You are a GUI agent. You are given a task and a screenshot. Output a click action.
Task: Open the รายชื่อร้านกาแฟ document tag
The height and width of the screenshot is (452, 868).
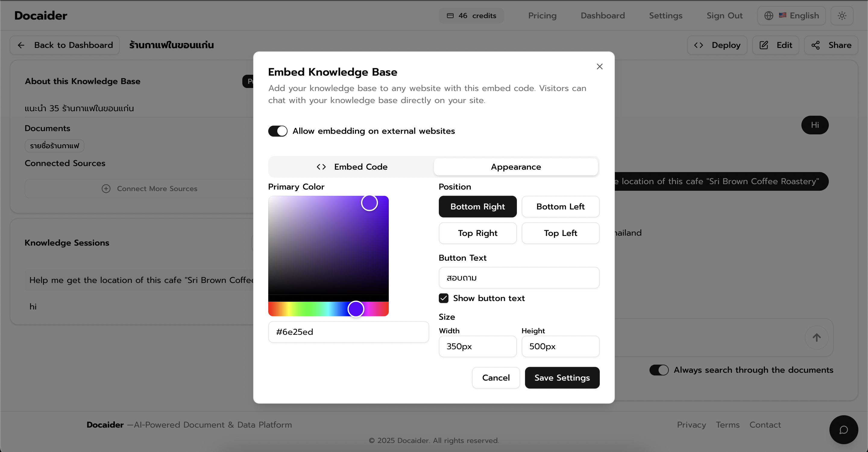[x=54, y=146]
